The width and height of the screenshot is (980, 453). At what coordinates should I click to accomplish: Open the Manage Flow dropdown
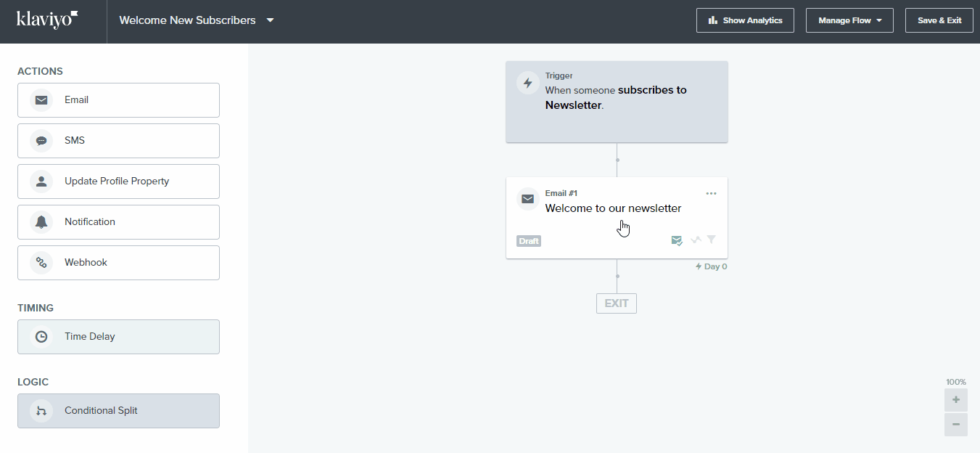tap(849, 20)
